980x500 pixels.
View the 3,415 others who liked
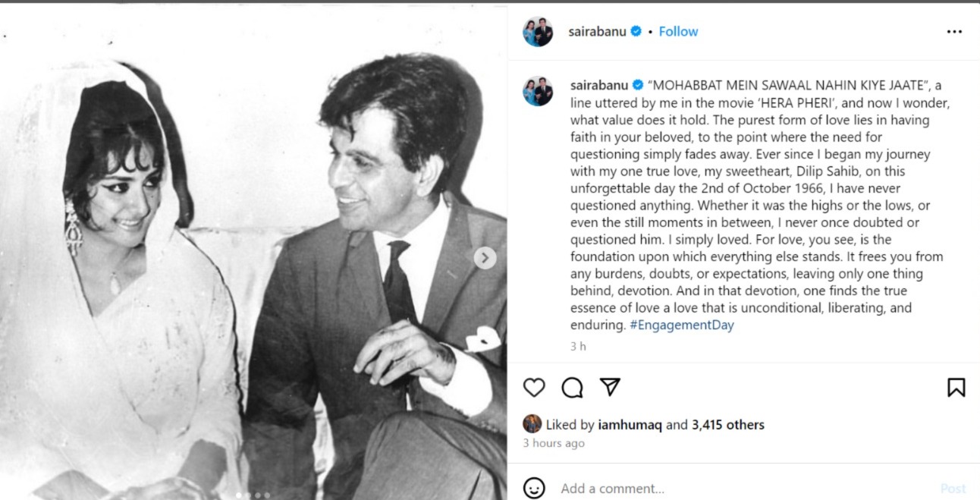point(727,425)
